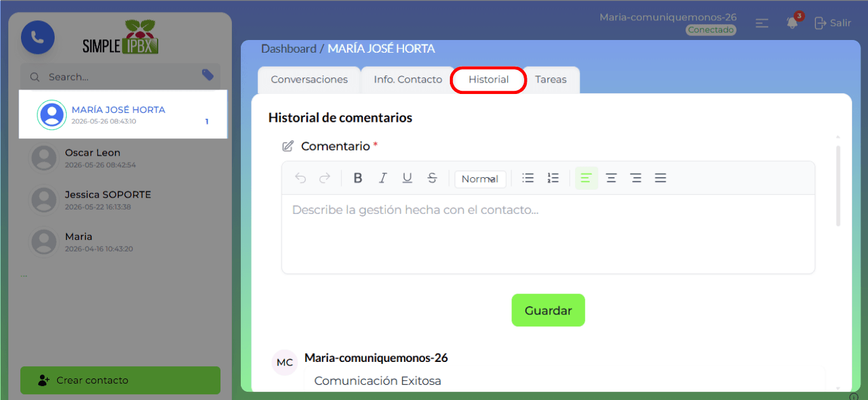Click timestamp 2026-05-26 08:43:10
This screenshot has width=868, height=400.
tap(104, 121)
